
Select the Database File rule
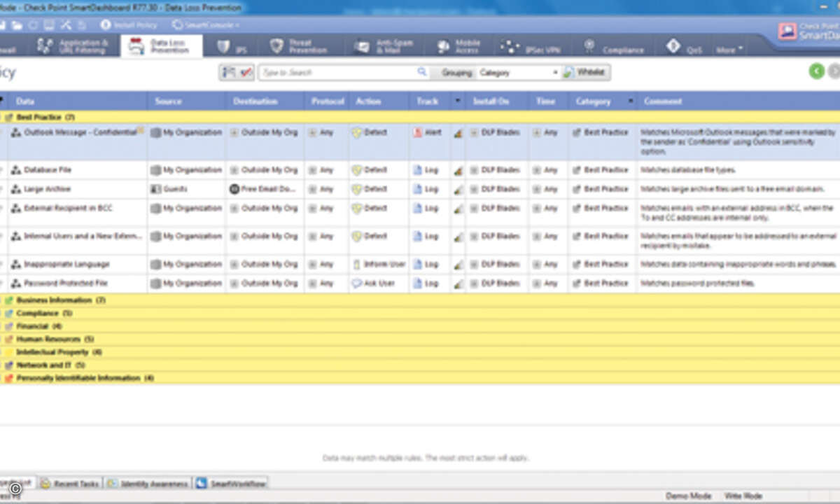point(420,170)
